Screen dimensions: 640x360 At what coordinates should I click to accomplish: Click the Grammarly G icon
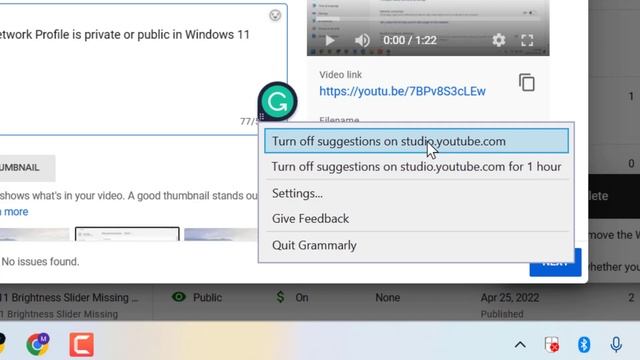pyautogui.click(x=277, y=102)
